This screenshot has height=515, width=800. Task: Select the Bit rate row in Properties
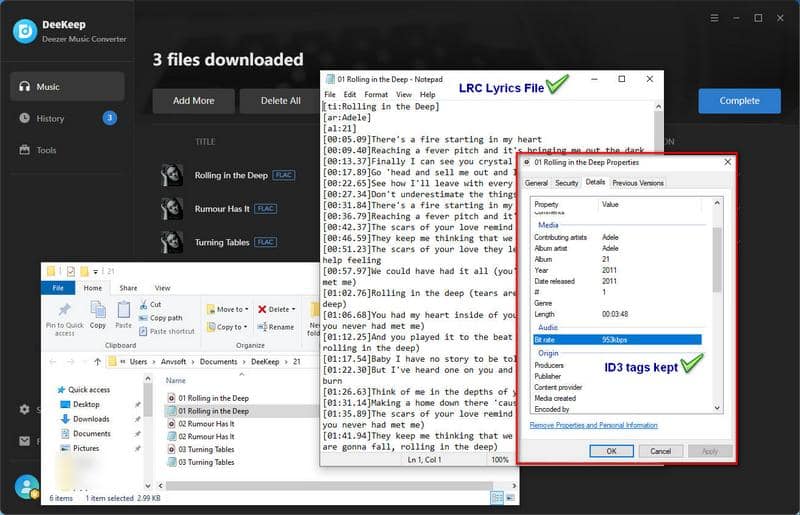pos(617,339)
